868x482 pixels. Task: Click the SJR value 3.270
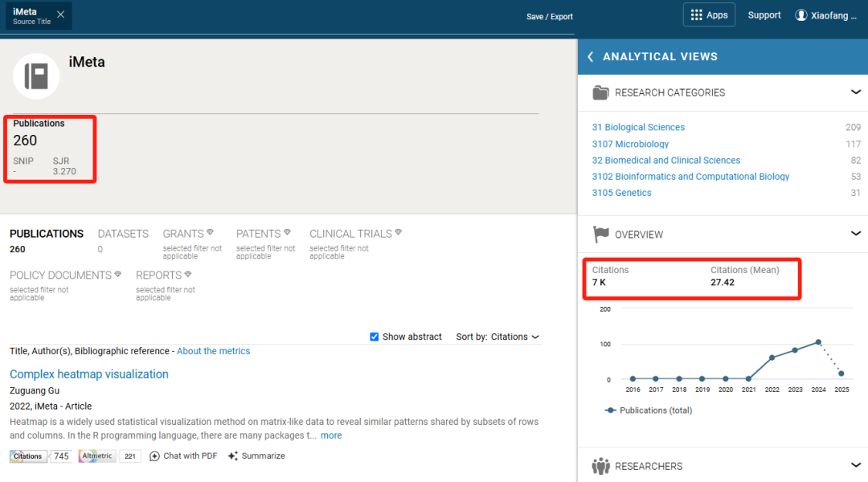point(64,172)
